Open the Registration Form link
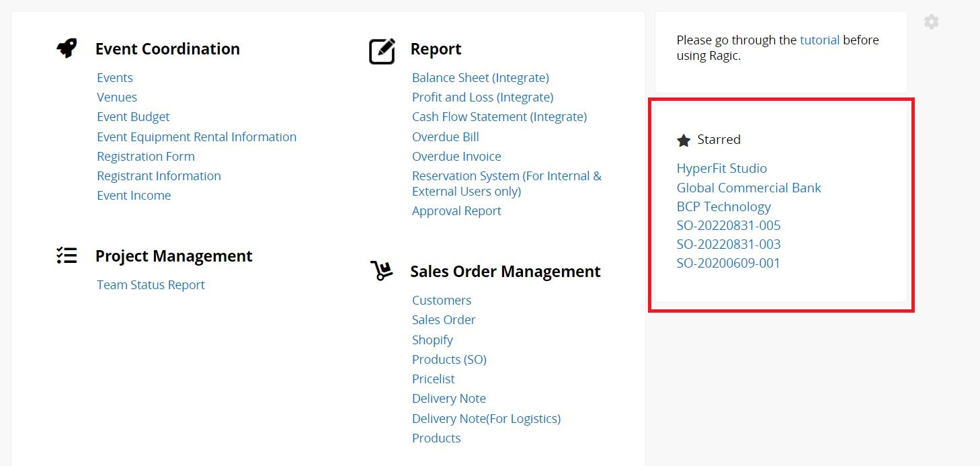This screenshot has height=466, width=980. (x=146, y=157)
